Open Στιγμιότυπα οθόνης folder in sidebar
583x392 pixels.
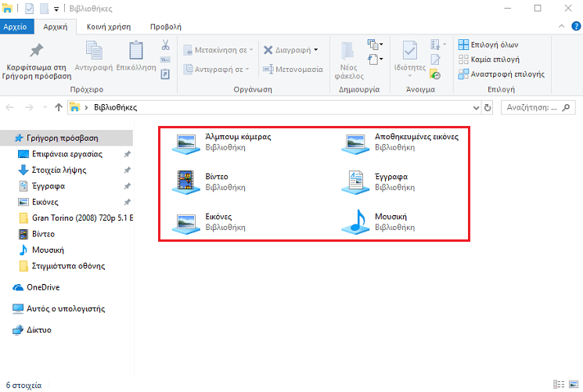(67, 266)
